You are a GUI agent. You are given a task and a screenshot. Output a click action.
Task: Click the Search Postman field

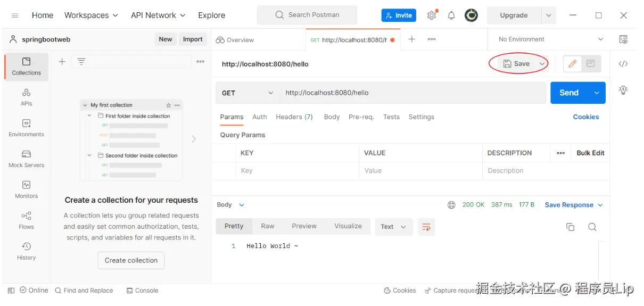click(307, 15)
